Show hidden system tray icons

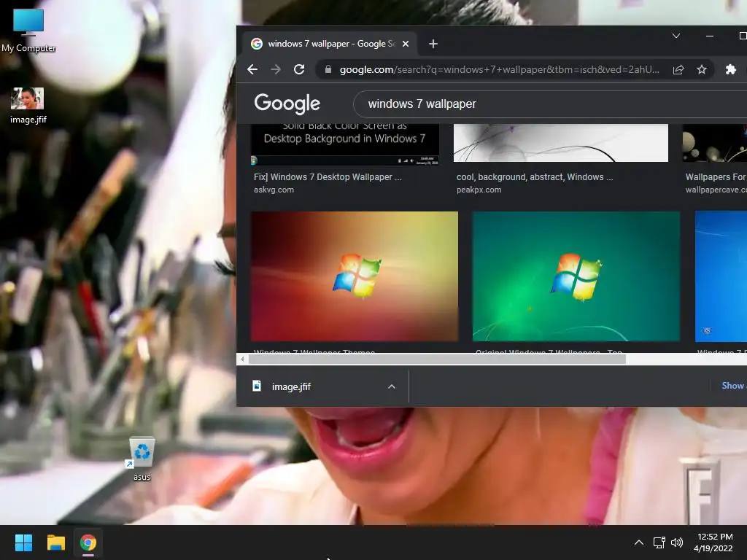[639, 542]
